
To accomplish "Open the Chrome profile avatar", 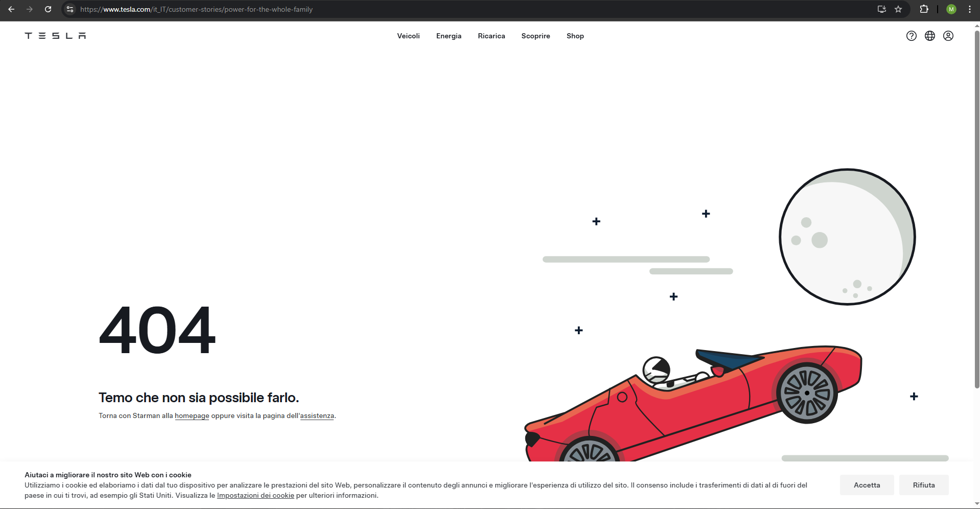I will pyautogui.click(x=951, y=9).
